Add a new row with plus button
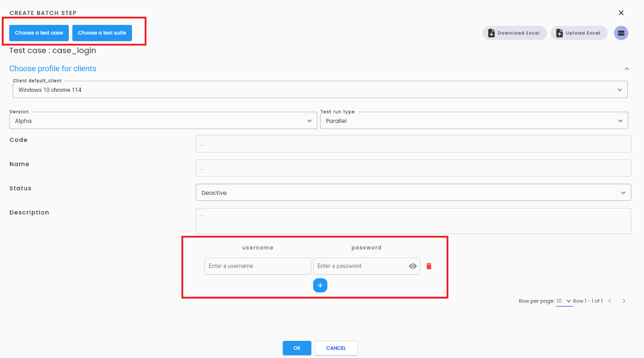 click(320, 285)
